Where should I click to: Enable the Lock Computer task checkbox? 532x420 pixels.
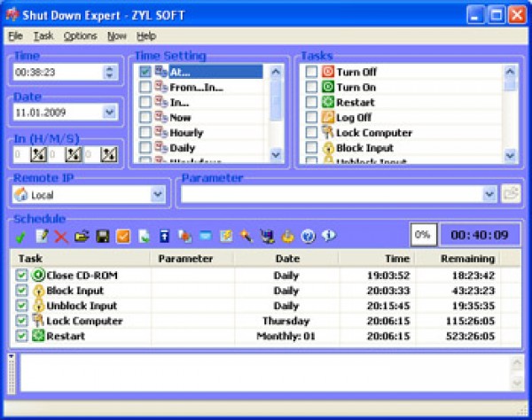[311, 132]
